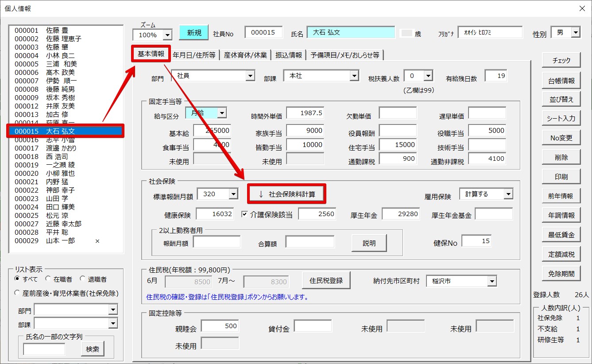Viewport: 592px width, 364px height.
Task: Close the 個人情報 window
Action: [582, 8]
